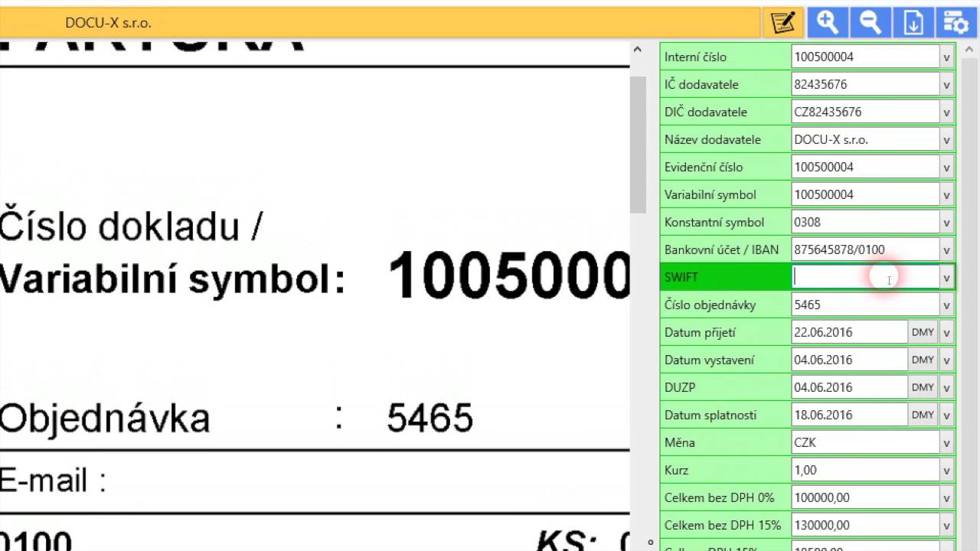Click DMY button for DUZP
Screen dimensions: 980x551
(x=923, y=387)
